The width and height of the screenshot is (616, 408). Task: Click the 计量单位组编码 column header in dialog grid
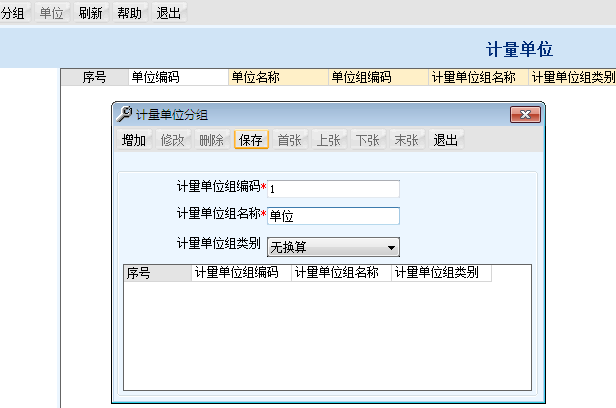(x=240, y=272)
